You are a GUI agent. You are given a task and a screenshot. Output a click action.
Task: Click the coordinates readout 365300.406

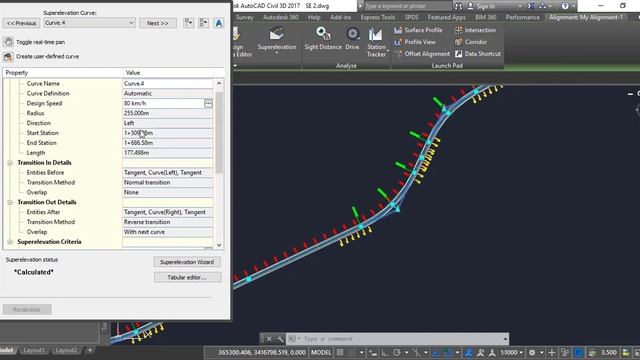click(x=262, y=352)
